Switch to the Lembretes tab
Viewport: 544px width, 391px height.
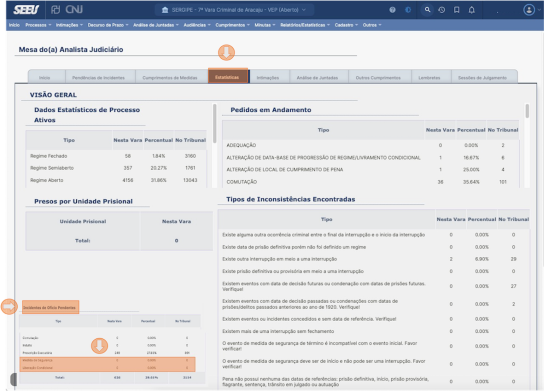[x=429, y=77]
